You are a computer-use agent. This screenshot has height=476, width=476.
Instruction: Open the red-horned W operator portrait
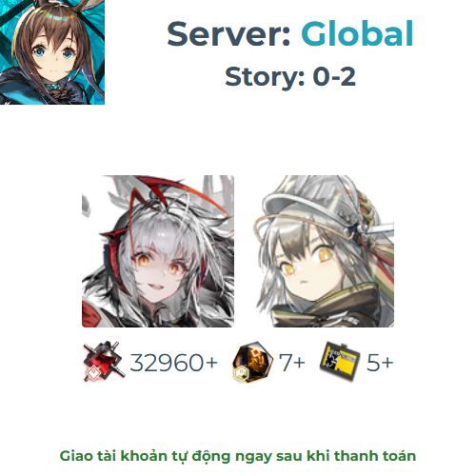158,251
